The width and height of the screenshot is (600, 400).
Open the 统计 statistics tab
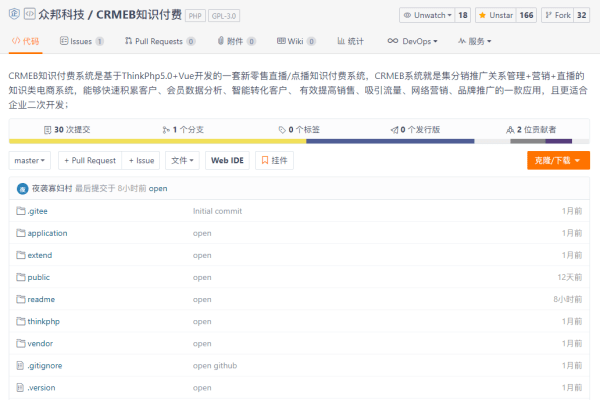pyautogui.click(x=351, y=41)
